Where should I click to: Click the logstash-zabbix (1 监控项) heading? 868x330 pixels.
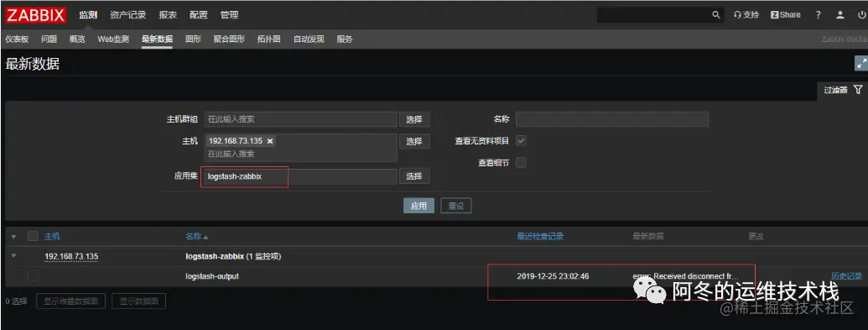234,256
